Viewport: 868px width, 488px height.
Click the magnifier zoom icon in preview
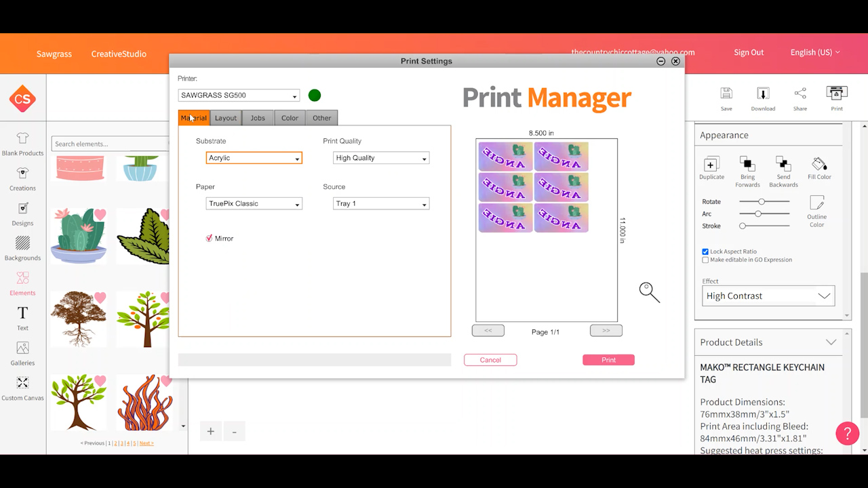point(649,292)
